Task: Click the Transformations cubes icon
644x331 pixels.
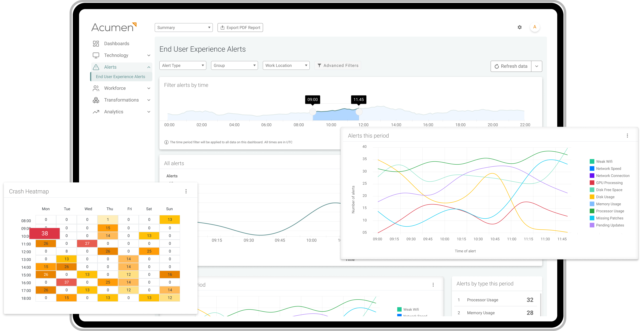Action: tap(96, 100)
